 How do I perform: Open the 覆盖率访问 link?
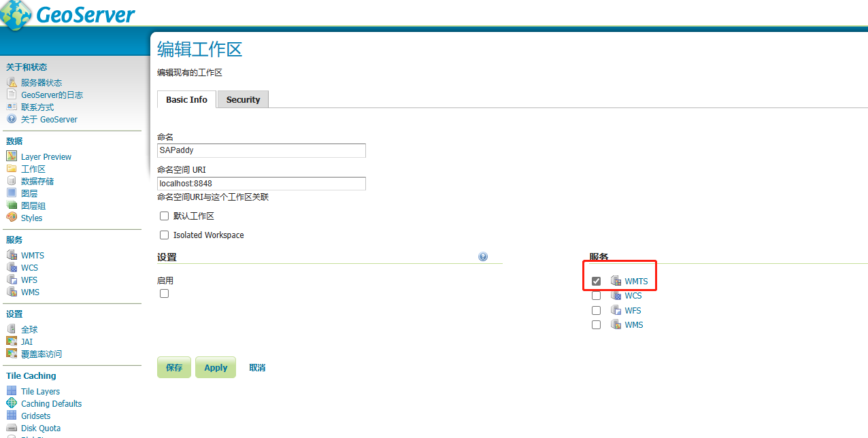pyautogui.click(x=41, y=354)
